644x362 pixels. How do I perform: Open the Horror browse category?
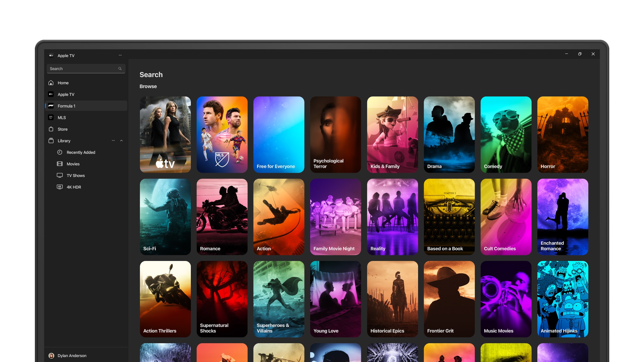tap(563, 135)
